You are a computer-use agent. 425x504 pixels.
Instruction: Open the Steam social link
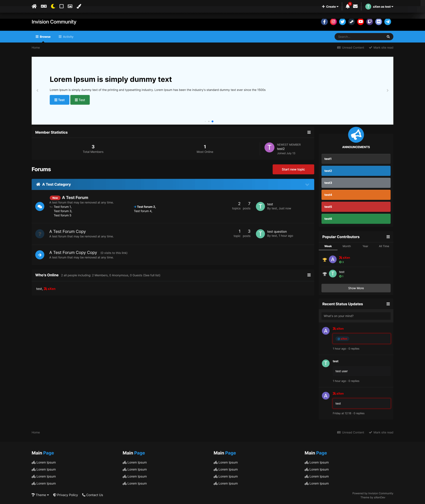(x=351, y=22)
